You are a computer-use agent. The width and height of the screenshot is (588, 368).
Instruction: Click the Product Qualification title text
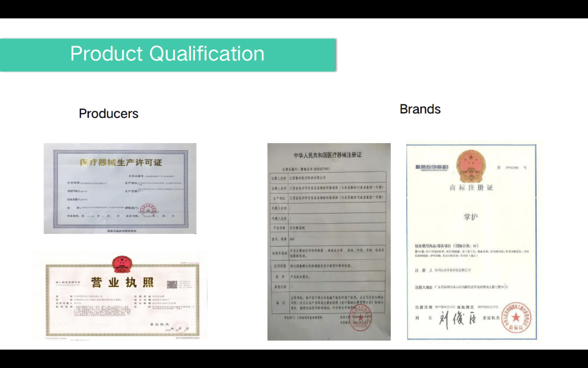(x=167, y=54)
